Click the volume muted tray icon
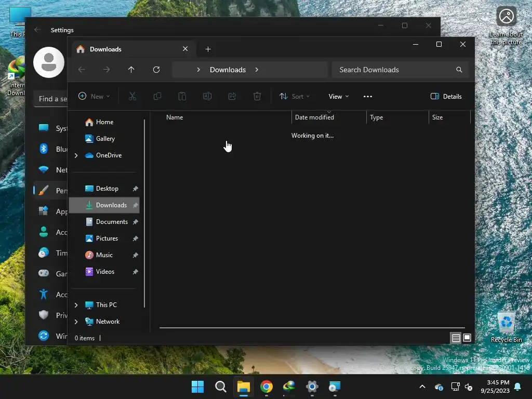Image resolution: width=532 pixels, height=399 pixels. point(469,387)
